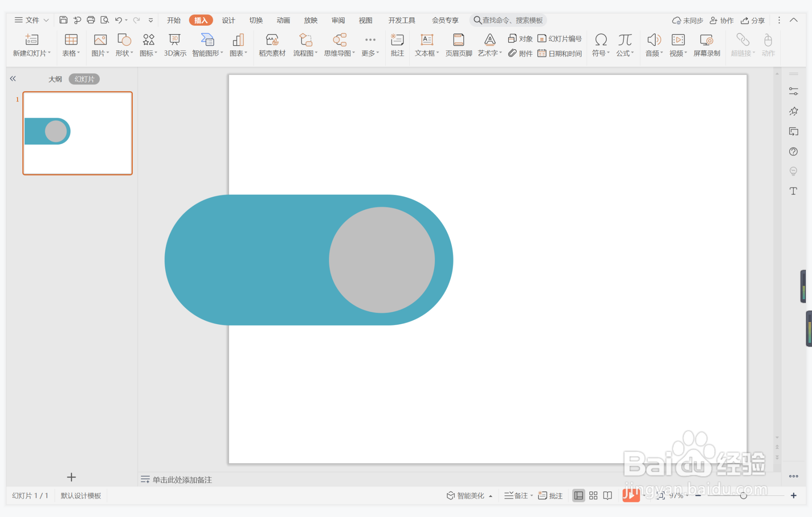Screen dimensions: 812x517
Task: Select the 大纲 outline tab
Action: [55, 79]
